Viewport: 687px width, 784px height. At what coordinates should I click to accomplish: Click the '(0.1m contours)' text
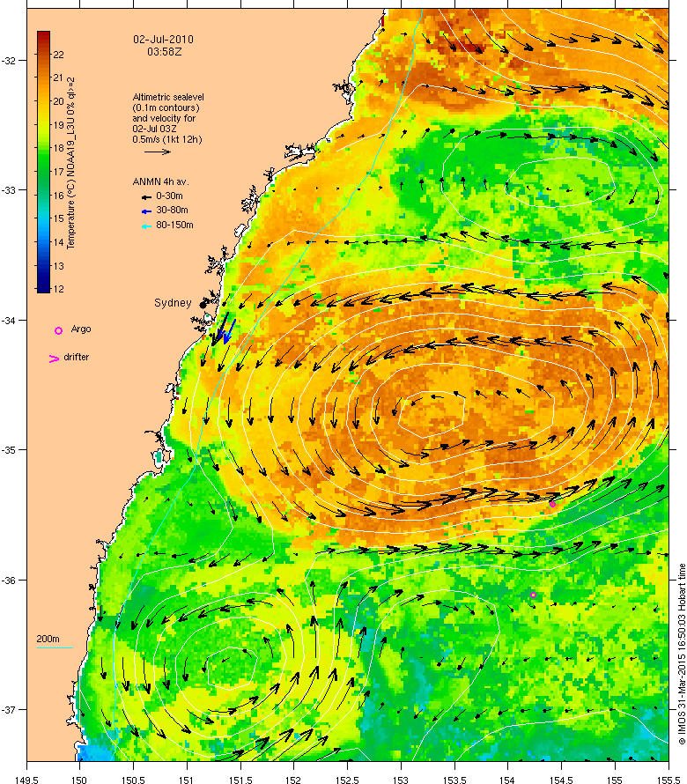click(166, 107)
